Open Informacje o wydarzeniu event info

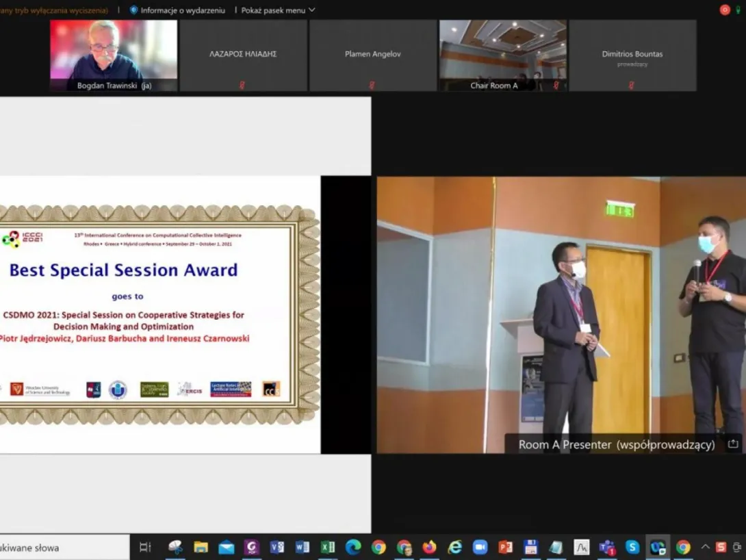click(177, 10)
